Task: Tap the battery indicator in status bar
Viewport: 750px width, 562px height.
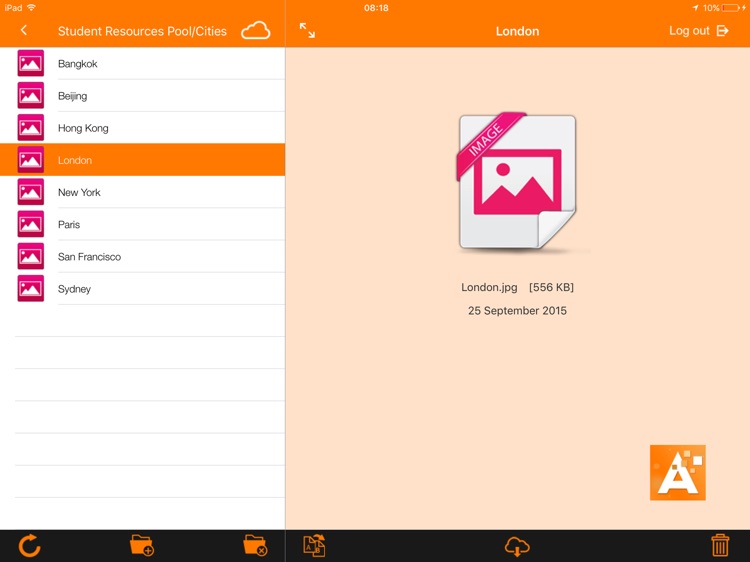Action: coord(730,8)
